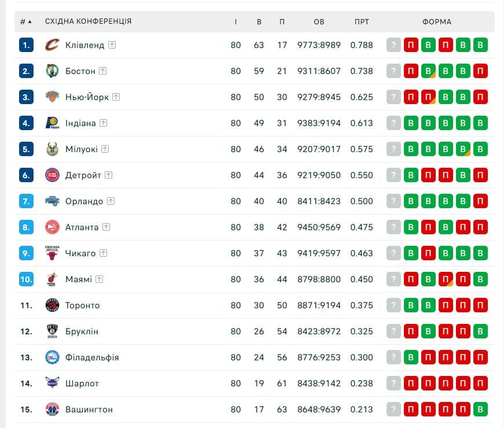Open the Торонто team link
The height and width of the screenshot is (428, 504).
pos(82,305)
